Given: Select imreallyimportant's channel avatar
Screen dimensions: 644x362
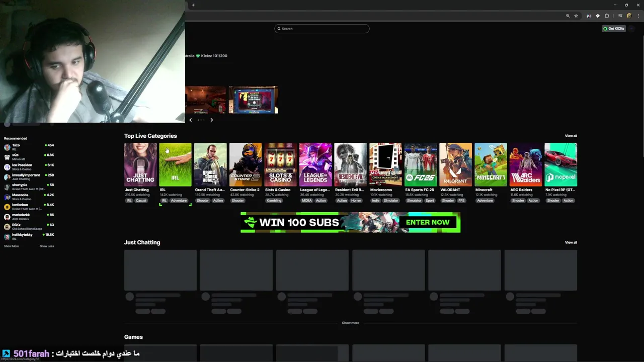Looking at the screenshot, I should tap(7, 177).
